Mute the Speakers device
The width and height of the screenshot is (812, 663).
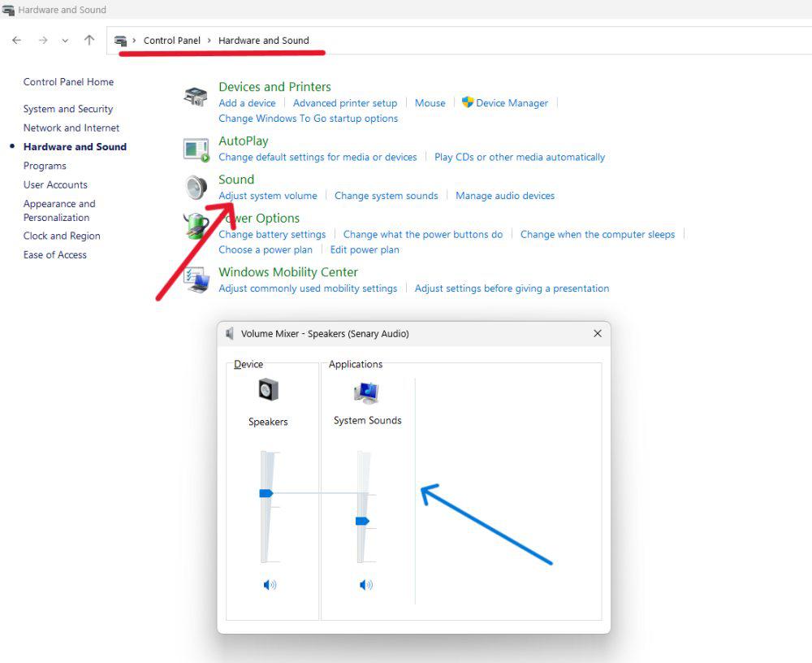[x=270, y=585]
